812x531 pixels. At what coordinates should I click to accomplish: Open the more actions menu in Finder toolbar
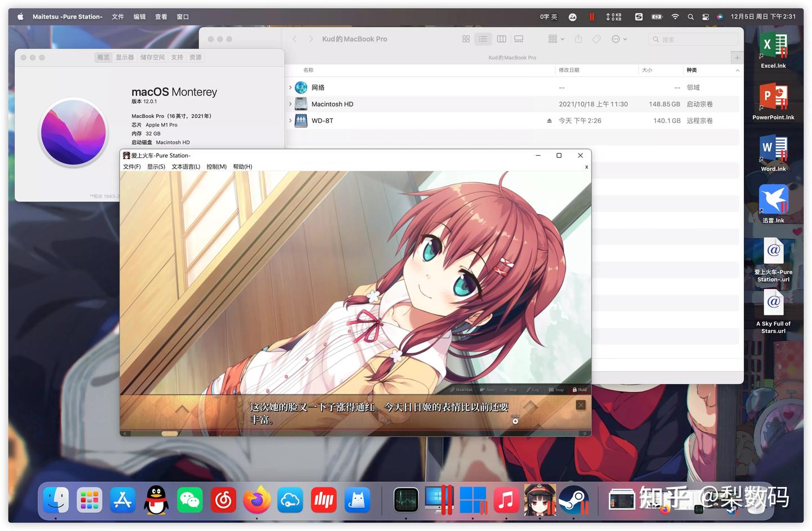[619, 39]
